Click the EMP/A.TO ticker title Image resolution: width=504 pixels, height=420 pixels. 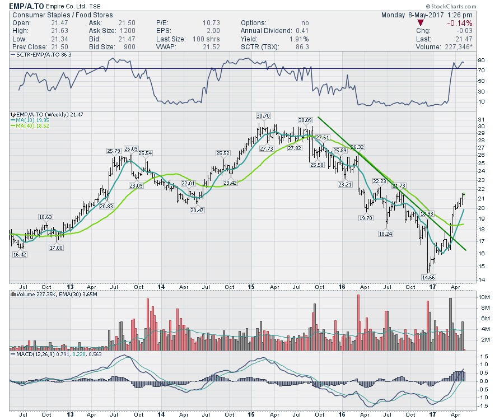click(26, 6)
